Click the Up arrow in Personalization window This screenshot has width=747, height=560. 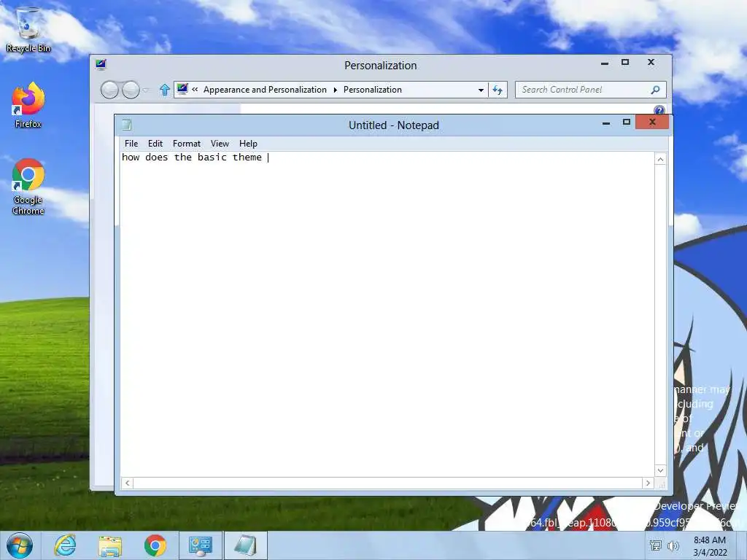(x=165, y=90)
